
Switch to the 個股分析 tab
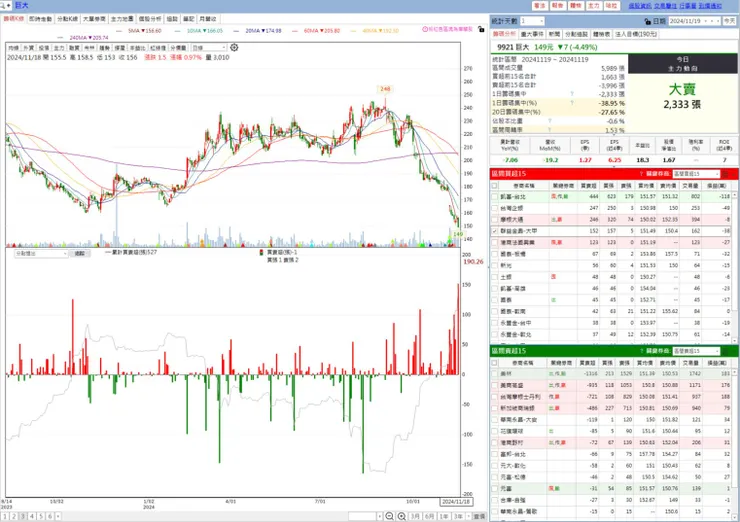point(150,19)
